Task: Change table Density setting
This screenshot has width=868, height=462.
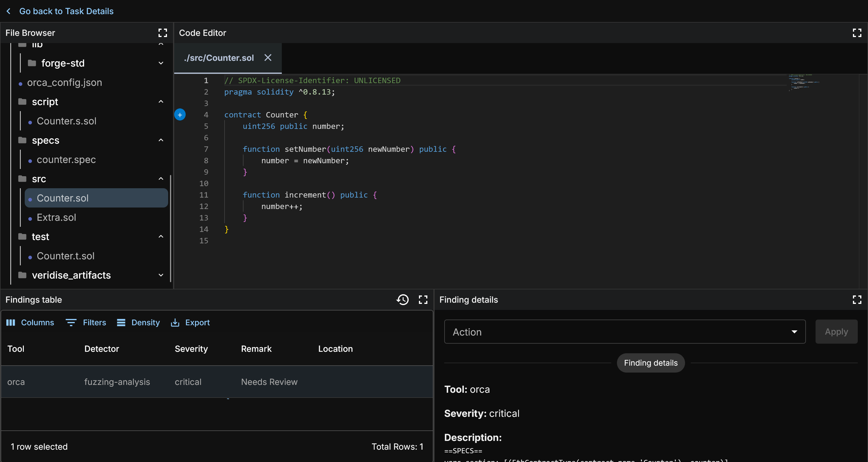Action: point(138,323)
